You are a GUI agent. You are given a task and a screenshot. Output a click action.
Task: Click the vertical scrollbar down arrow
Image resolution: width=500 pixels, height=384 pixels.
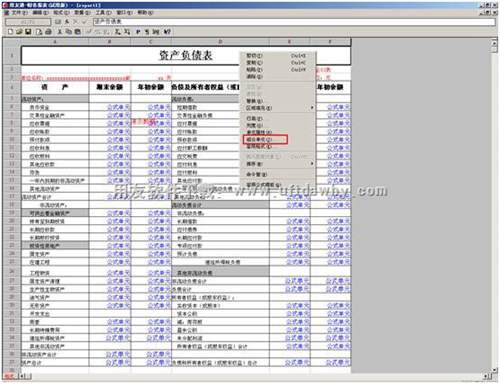tap(494, 370)
